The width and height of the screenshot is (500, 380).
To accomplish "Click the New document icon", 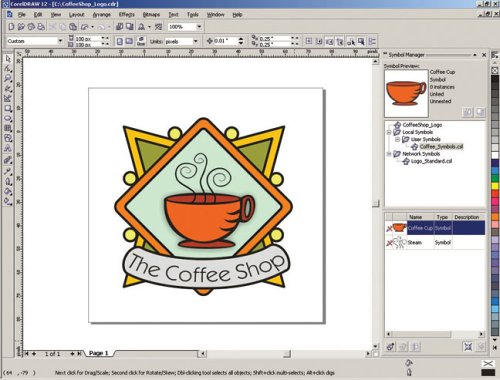I will 11,27.
